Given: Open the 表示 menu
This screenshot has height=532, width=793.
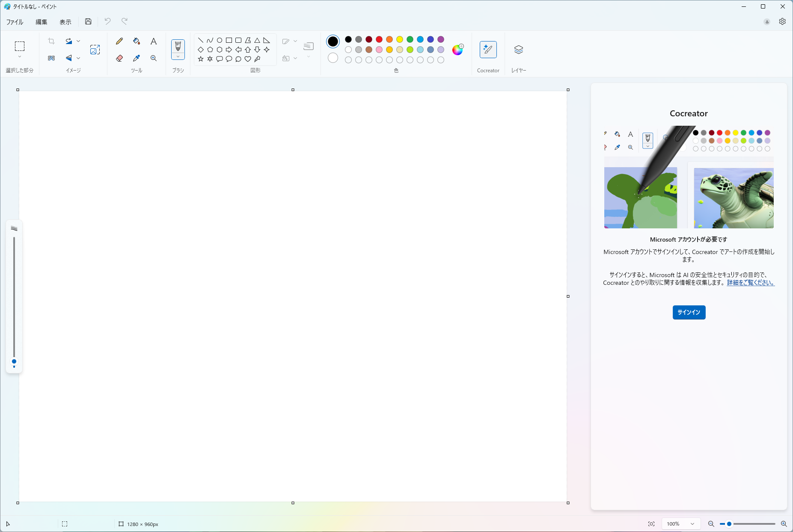Looking at the screenshot, I should tap(65, 21).
